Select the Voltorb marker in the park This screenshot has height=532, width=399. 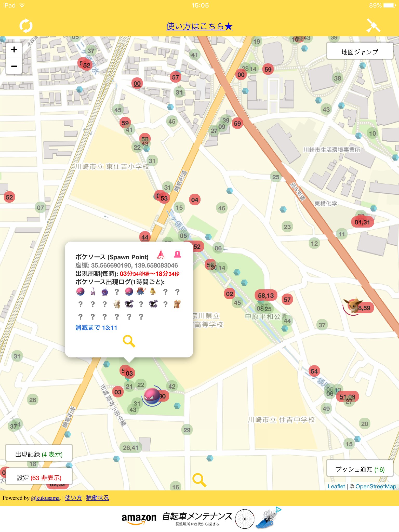(x=152, y=396)
